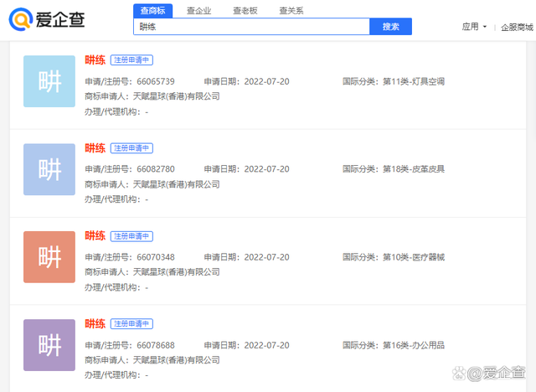Select registration number 66070348
The width and height of the screenshot is (536, 392).
click(x=156, y=257)
